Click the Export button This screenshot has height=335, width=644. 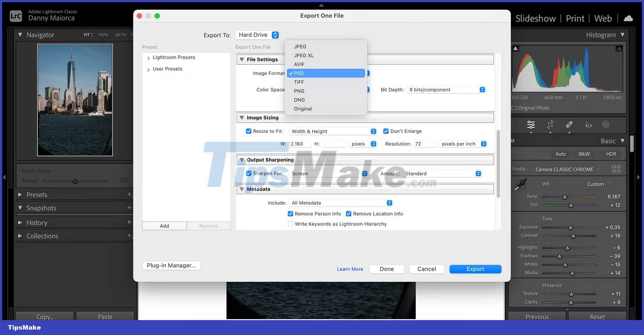coord(475,269)
